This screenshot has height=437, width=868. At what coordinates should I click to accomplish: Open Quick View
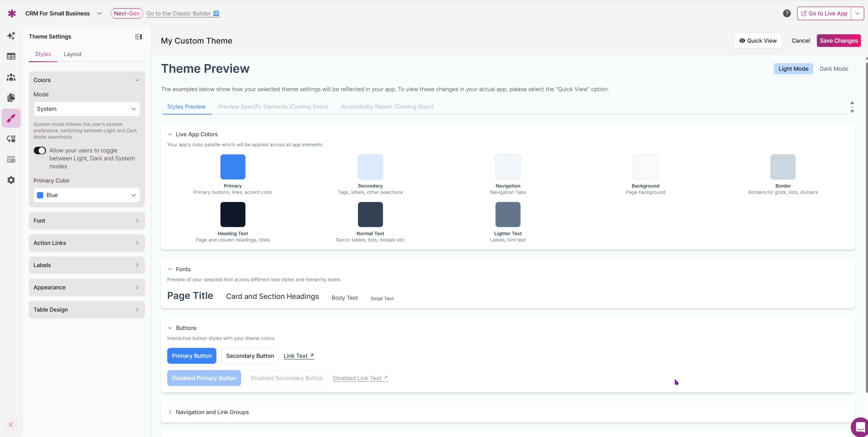[758, 41]
